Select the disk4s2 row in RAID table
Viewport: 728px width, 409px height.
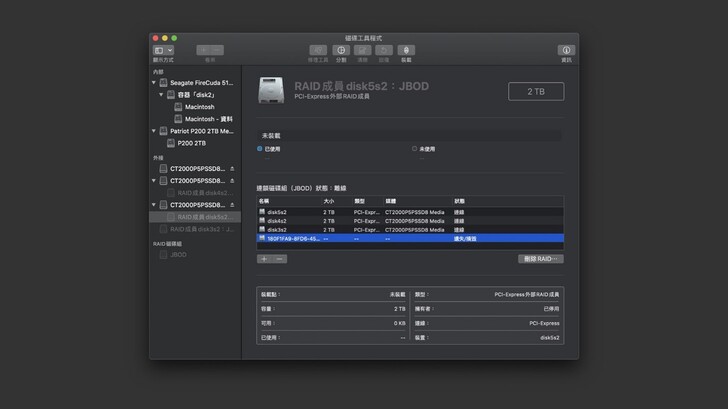click(277, 221)
